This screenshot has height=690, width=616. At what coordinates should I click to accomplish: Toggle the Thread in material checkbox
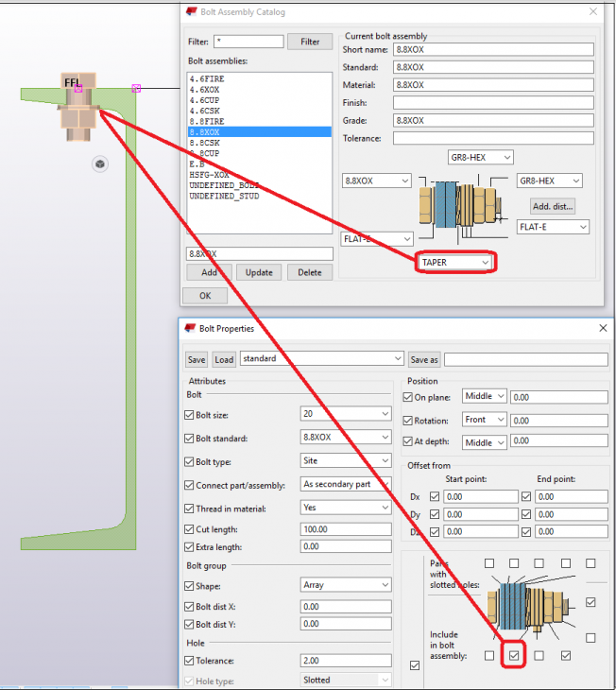point(189,509)
